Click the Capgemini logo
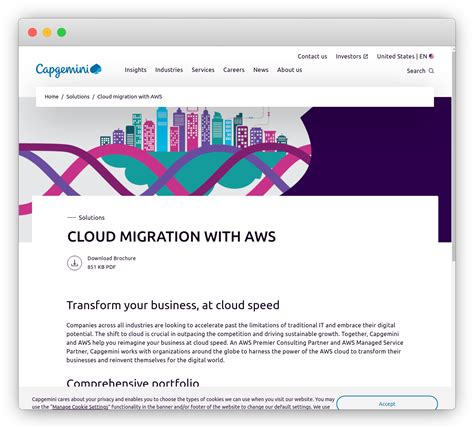 [x=69, y=70]
